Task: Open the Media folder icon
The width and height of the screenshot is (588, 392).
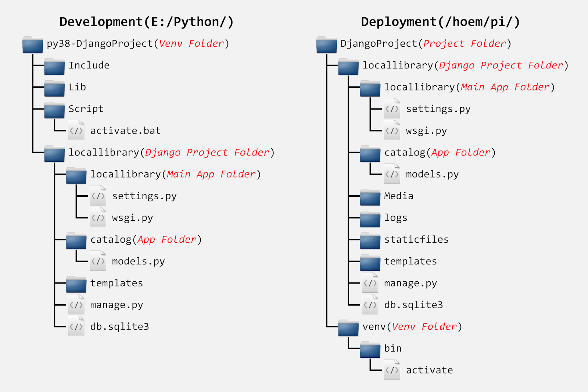Action: point(370,197)
